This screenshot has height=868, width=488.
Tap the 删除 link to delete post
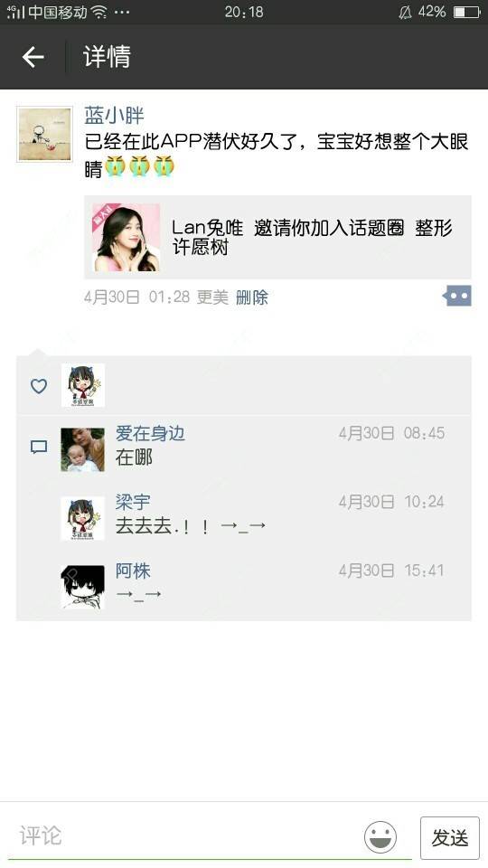coord(252,297)
